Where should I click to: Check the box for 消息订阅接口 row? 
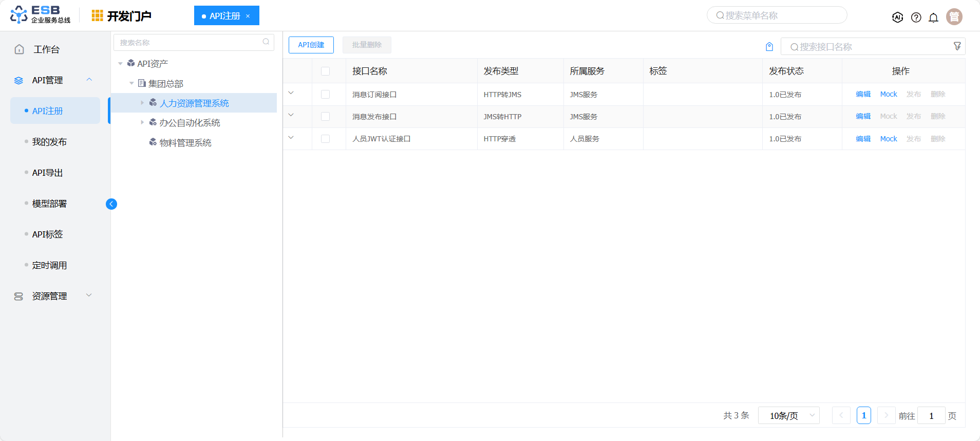click(325, 95)
